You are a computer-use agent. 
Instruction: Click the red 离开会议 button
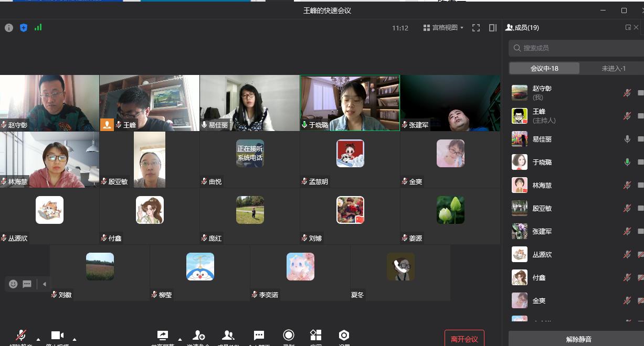(464, 339)
